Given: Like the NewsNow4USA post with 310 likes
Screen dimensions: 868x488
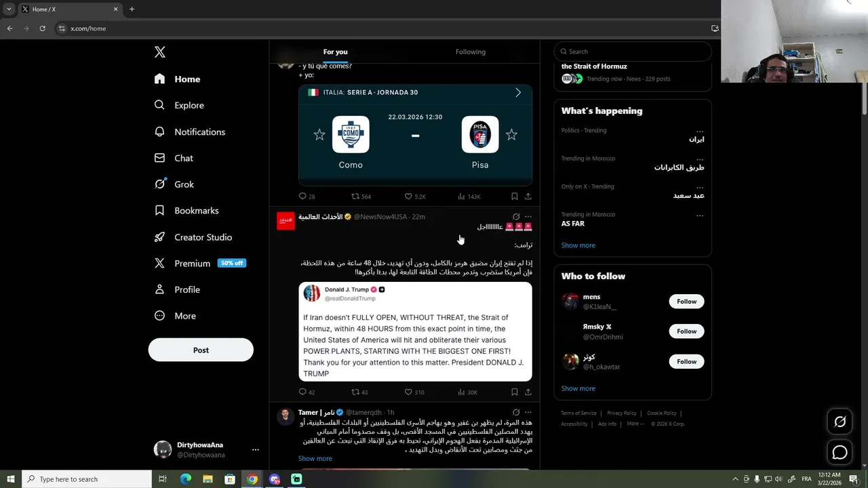Looking at the screenshot, I should (414, 392).
